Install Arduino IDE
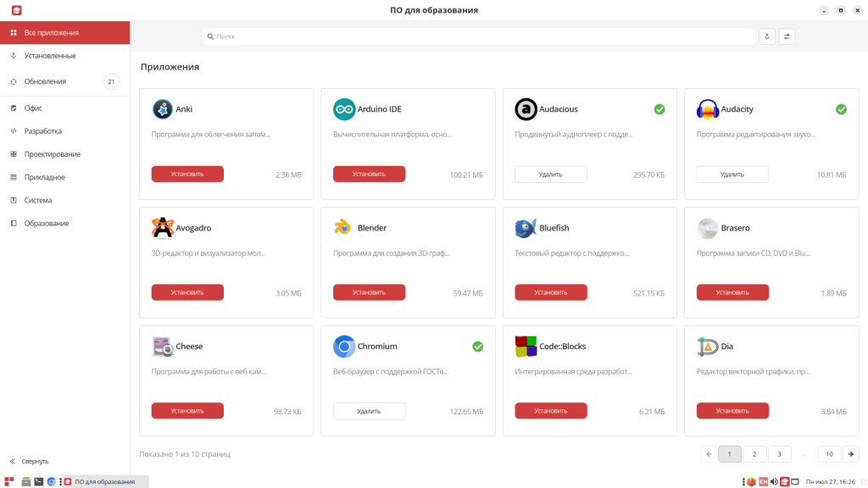 pyautogui.click(x=370, y=174)
